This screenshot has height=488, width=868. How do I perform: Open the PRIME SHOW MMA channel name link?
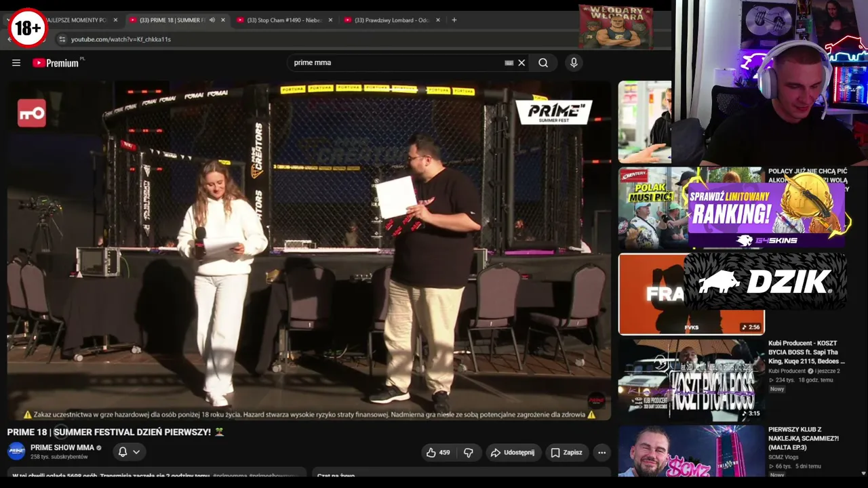62,447
